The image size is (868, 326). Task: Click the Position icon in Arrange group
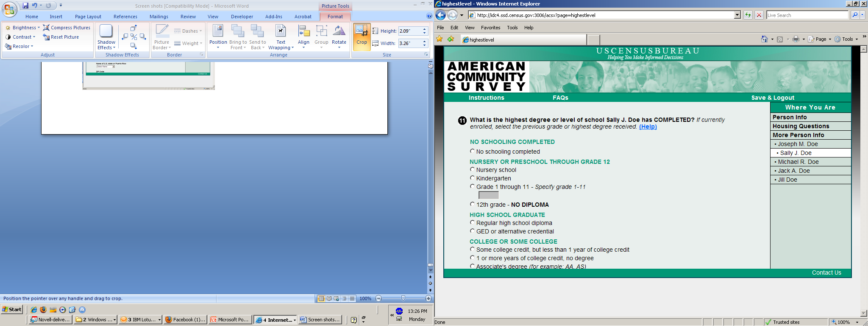pyautogui.click(x=218, y=31)
